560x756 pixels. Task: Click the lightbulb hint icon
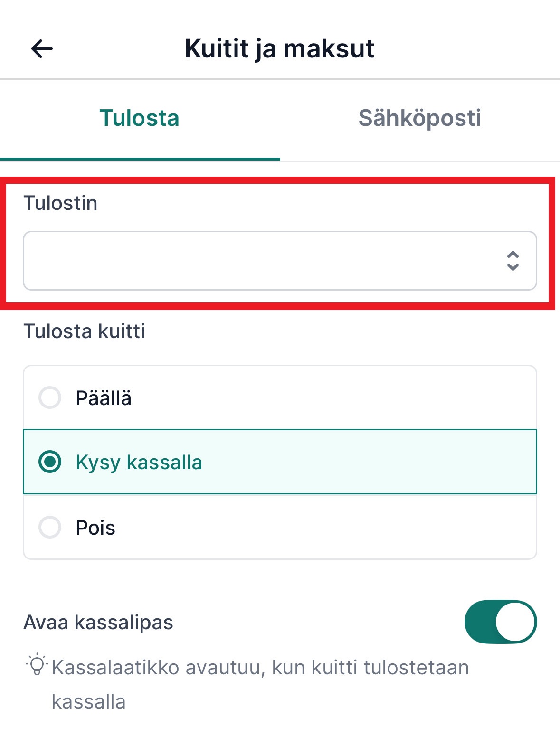pos(37,665)
